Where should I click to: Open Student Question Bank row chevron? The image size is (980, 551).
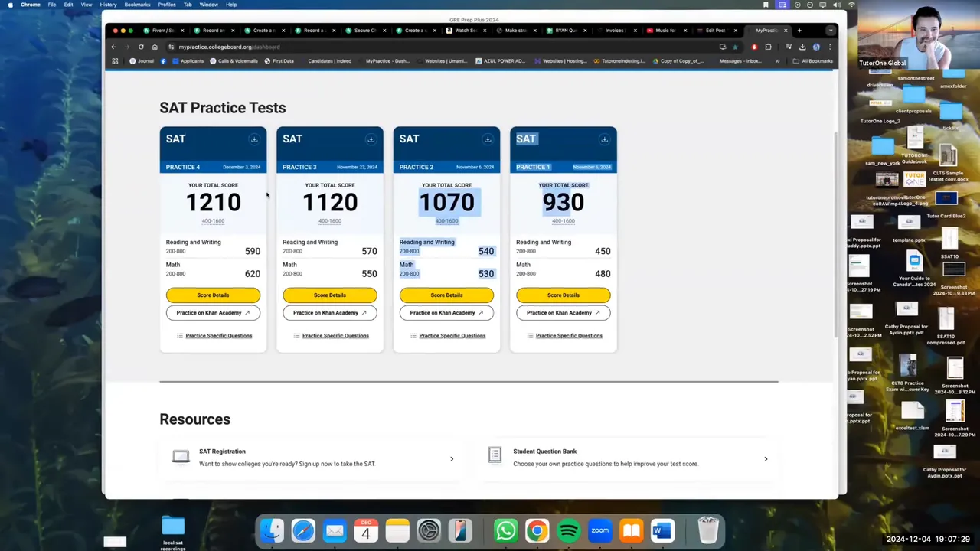tap(766, 459)
